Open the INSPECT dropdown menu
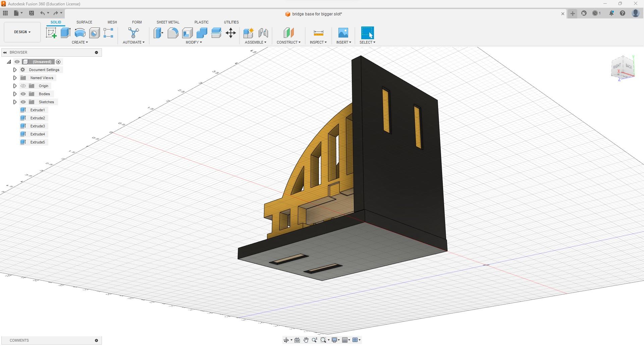This screenshot has width=644, height=346. pos(318,42)
